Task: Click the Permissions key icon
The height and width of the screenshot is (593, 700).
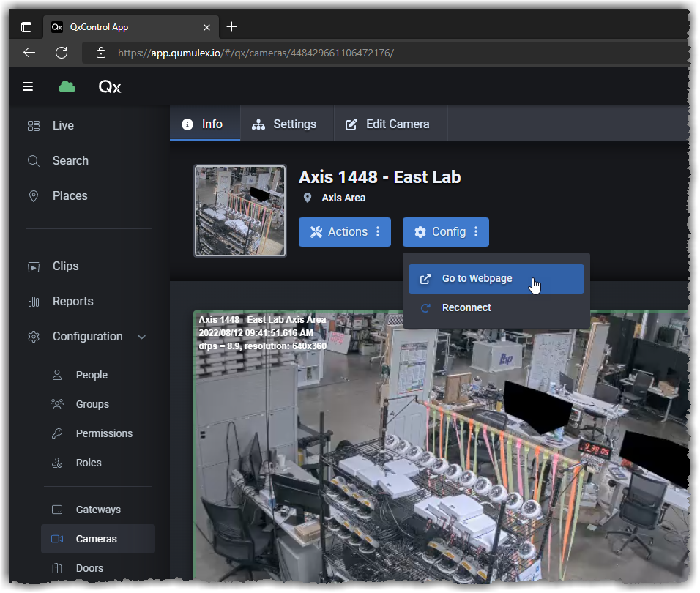Action: (x=57, y=433)
